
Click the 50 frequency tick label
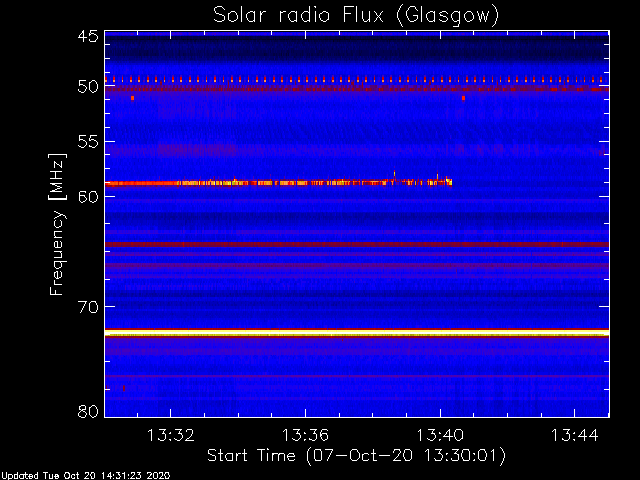(x=88, y=87)
